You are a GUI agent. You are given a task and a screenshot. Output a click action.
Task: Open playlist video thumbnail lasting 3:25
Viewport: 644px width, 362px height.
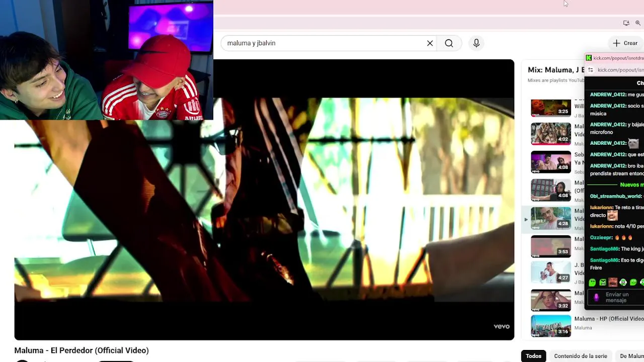(x=551, y=107)
